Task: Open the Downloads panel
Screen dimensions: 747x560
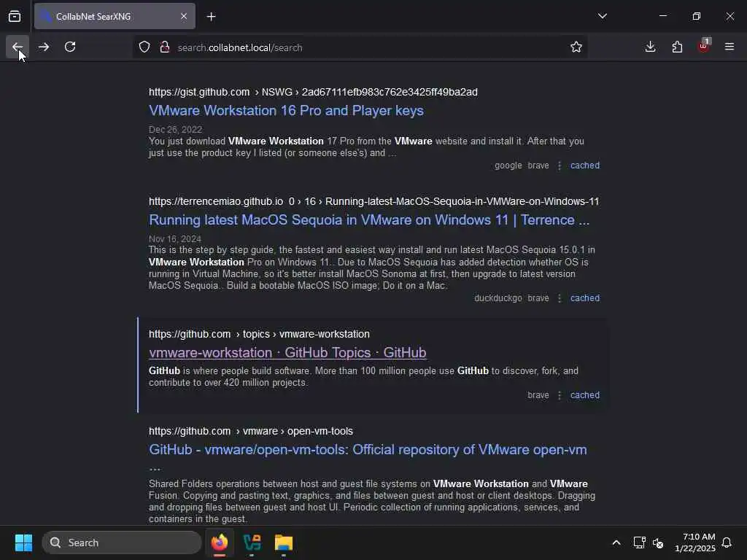Action: [650, 47]
